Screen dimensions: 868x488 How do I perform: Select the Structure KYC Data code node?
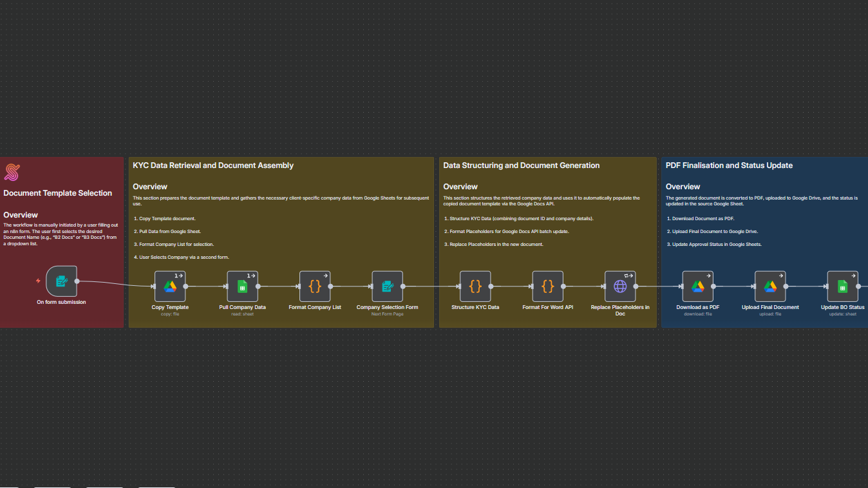[x=475, y=285]
